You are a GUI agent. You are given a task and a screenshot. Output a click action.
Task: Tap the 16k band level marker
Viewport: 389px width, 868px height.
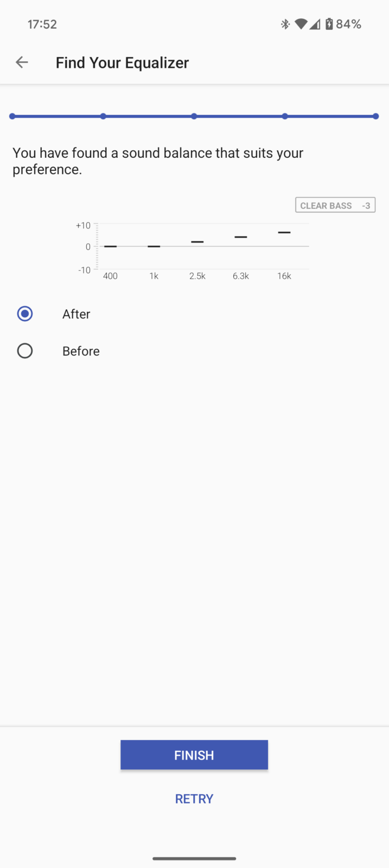pos(284,232)
